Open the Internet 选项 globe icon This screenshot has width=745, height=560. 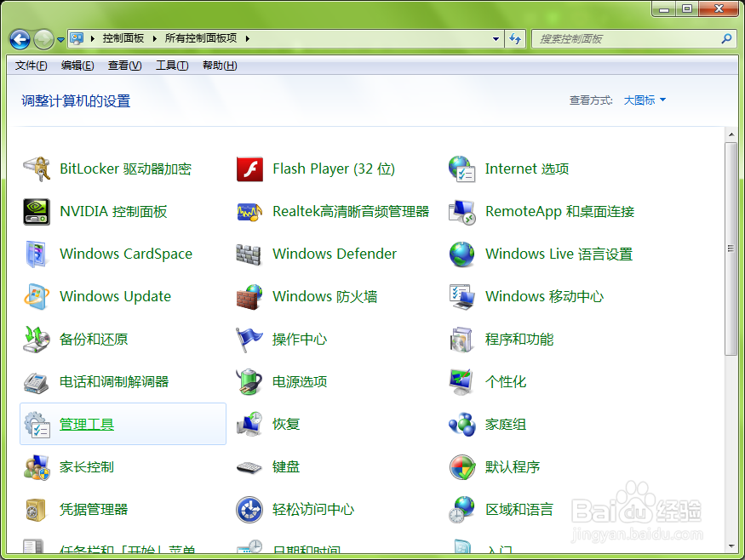461,169
